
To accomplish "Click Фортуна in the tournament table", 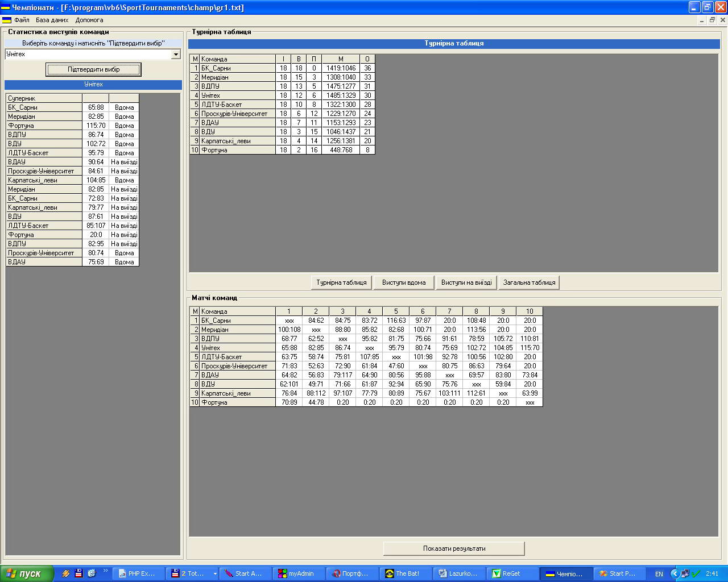I will pos(237,150).
